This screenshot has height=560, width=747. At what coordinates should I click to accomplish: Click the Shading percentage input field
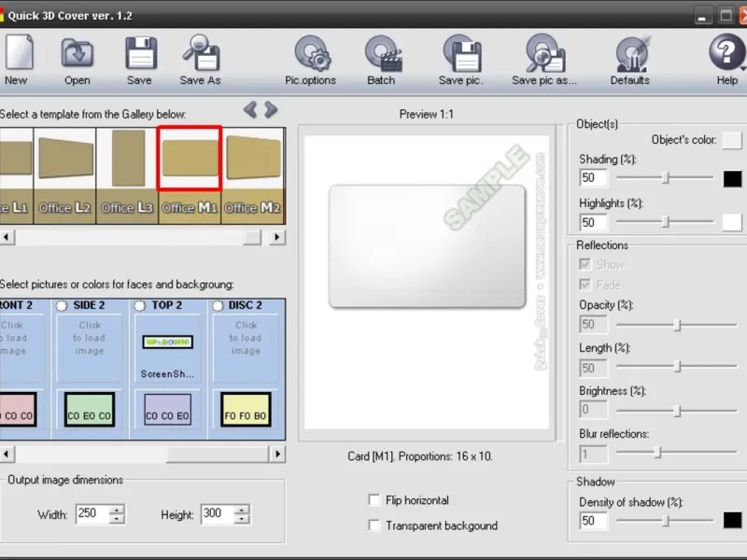(x=594, y=177)
